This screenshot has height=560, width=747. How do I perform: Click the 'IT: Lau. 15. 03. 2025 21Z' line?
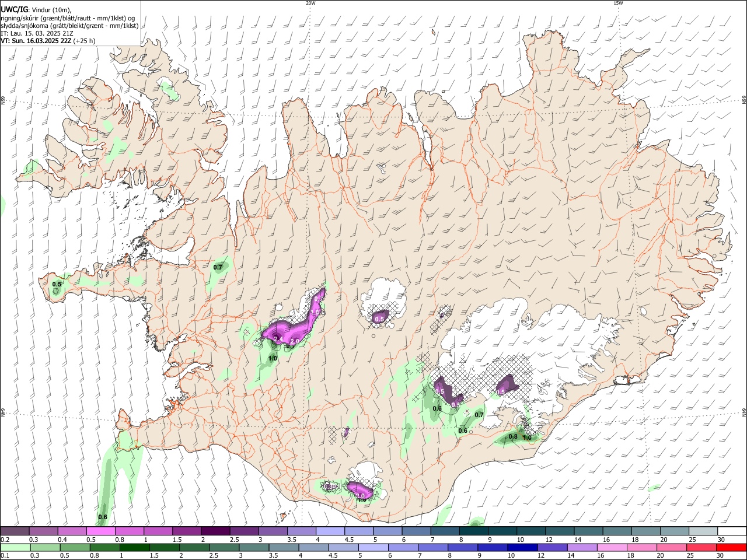[38, 33]
